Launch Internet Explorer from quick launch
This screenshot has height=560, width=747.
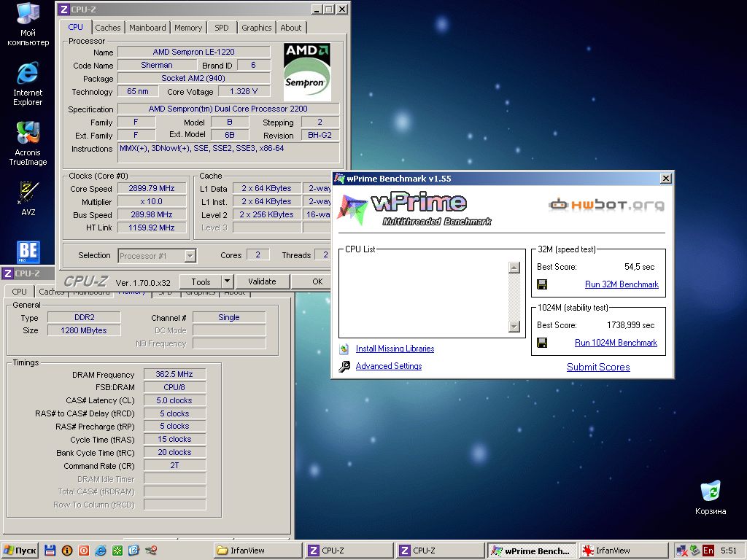pos(101,551)
